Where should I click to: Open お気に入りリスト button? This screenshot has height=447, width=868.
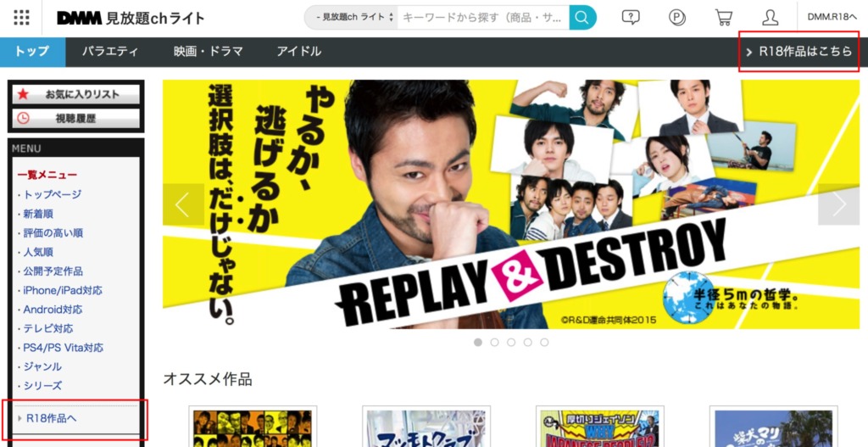click(76, 94)
